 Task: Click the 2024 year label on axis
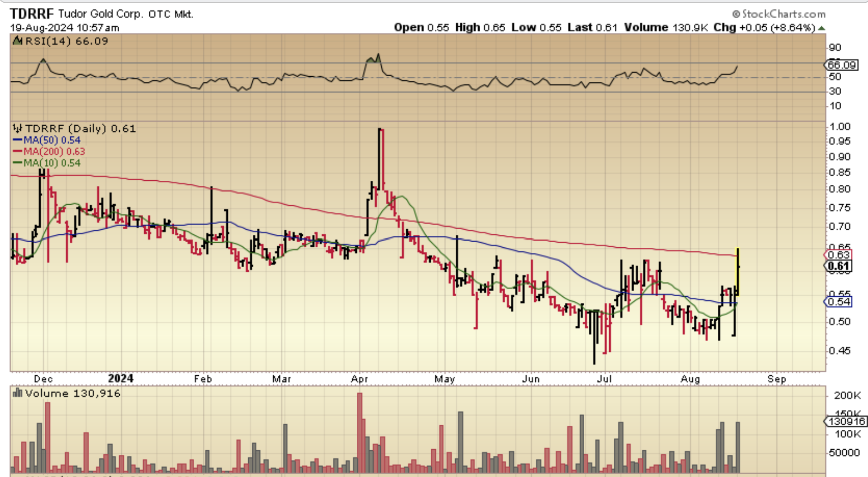(x=121, y=379)
